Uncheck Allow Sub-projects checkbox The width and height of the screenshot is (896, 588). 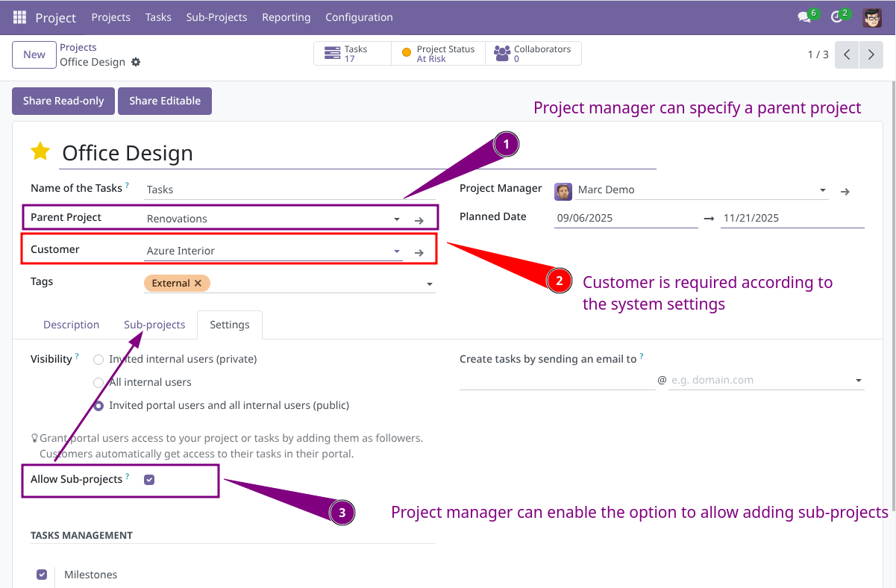(x=149, y=480)
